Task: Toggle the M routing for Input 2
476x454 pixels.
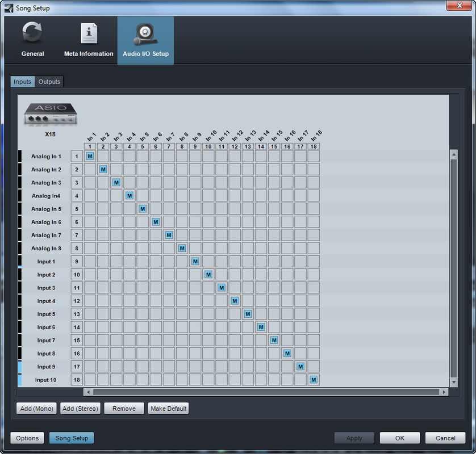Action: click(208, 275)
